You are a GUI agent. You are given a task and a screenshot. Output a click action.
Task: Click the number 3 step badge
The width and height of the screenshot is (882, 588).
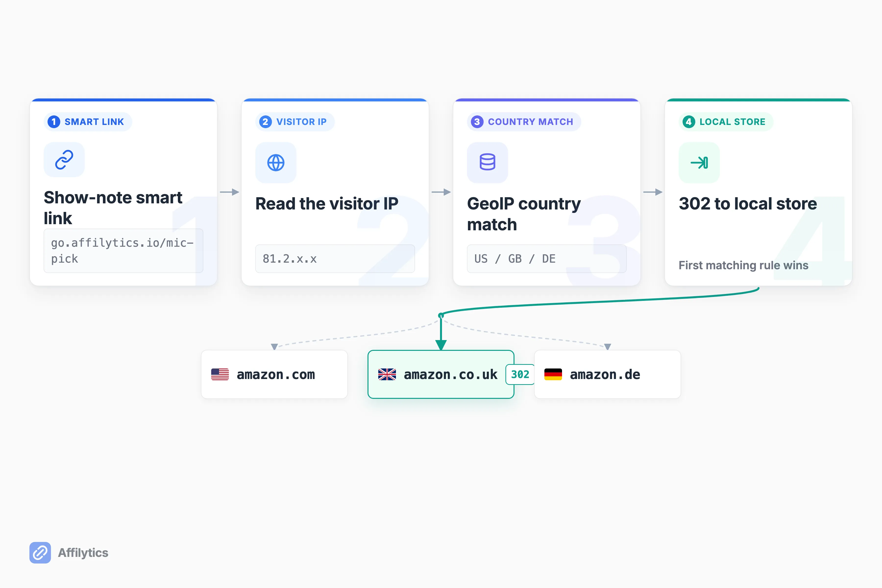point(477,122)
